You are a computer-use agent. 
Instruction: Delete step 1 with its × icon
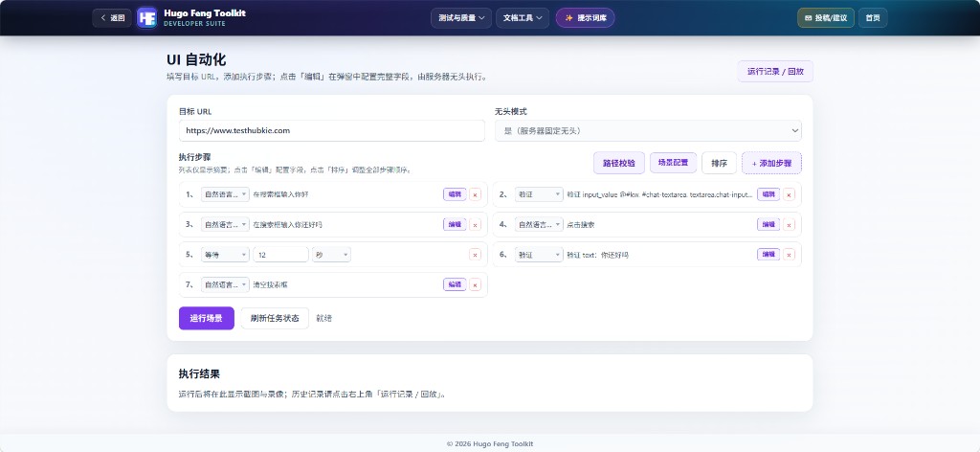point(475,195)
